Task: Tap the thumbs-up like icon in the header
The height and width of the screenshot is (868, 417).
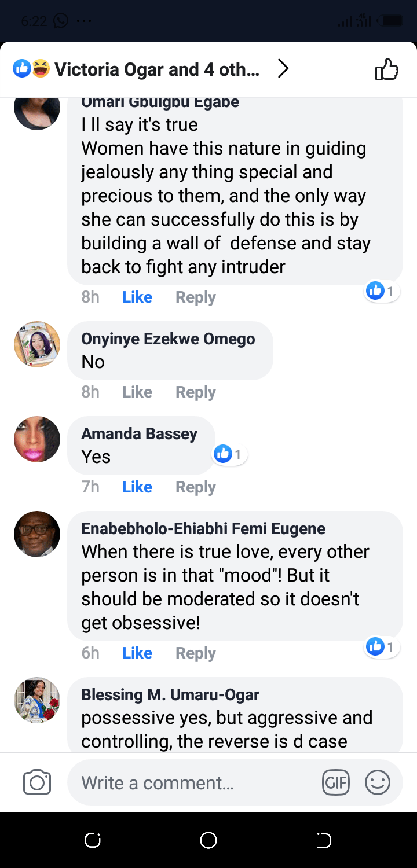Action: pyautogui.click(x=386, y=70)
